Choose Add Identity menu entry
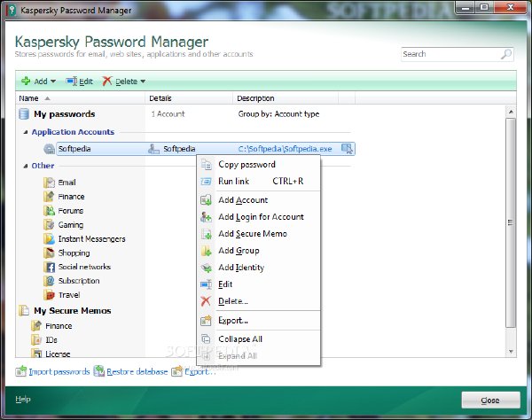Image resolution: width=532 pixels, height=420 pixels. (259, 268)
